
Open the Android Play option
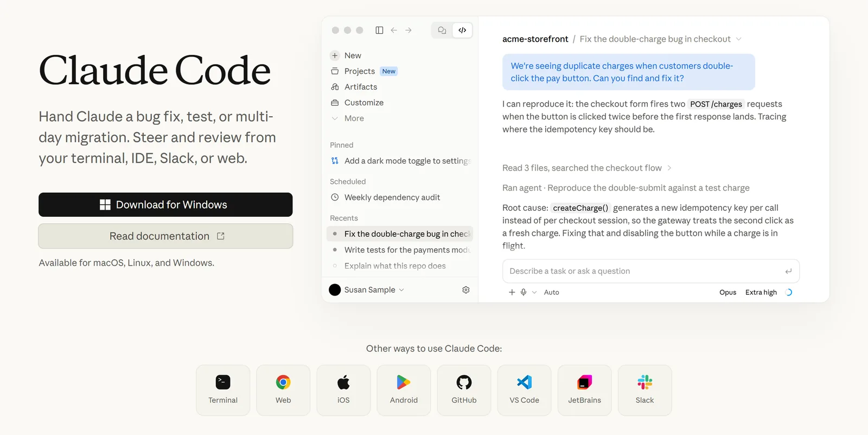tap(404, 390)
